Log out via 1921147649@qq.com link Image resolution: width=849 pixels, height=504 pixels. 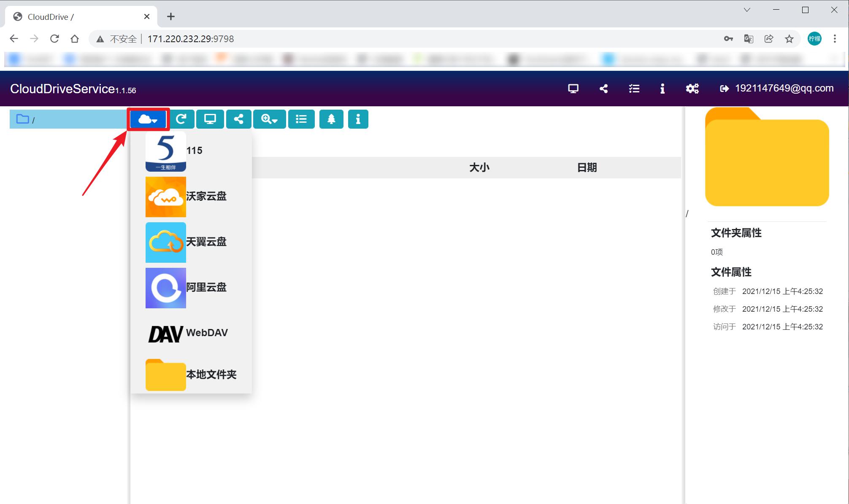(x=776, y=88)
